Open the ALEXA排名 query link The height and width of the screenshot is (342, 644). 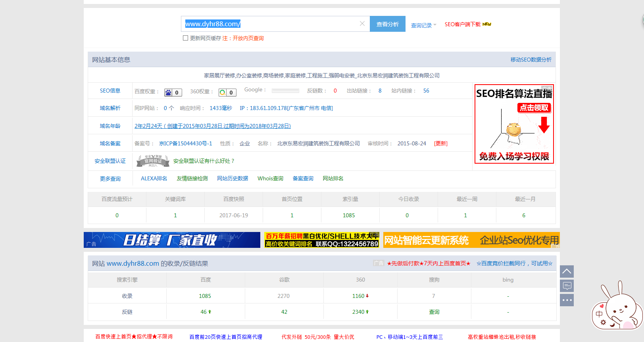(154, 178)
